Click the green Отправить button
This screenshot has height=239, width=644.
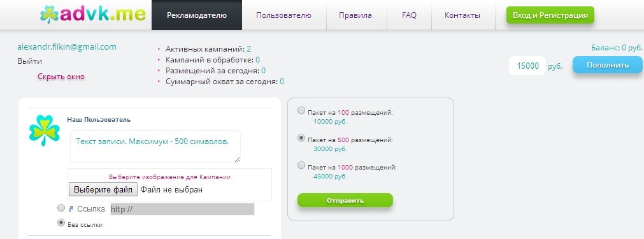pyautogui.click(x=345, y=200)
